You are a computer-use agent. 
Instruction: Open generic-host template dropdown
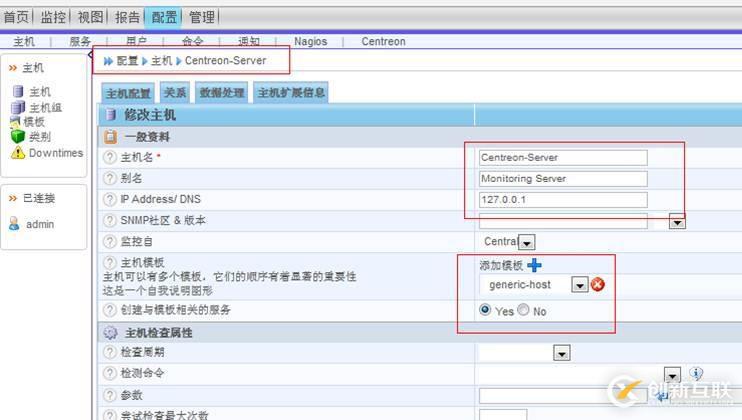[x=580, y=284]
